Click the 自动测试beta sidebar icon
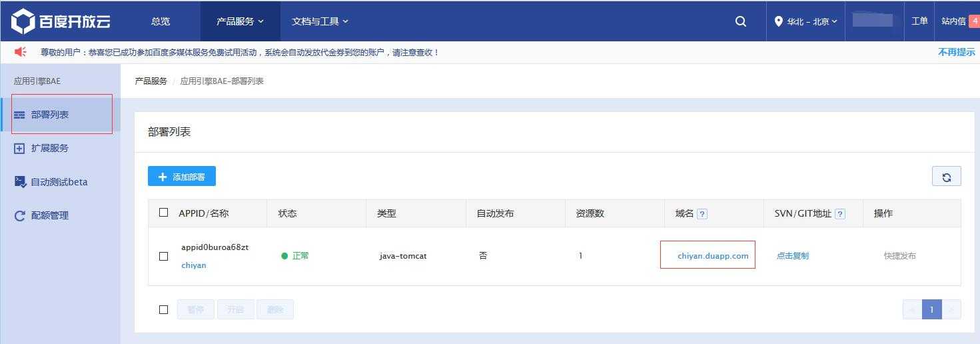Image resolution: width=980 pixels, height=344 pixels. (20, 181)
